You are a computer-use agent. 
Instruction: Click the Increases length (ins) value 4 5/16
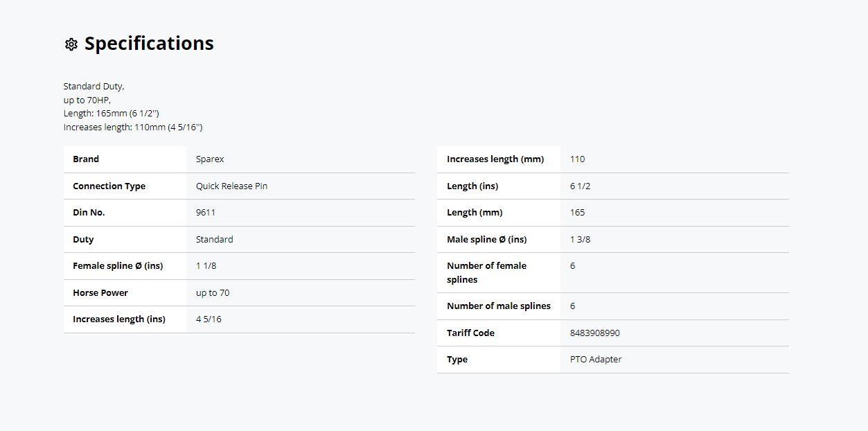pyautogui.click(x=209, y=319)
